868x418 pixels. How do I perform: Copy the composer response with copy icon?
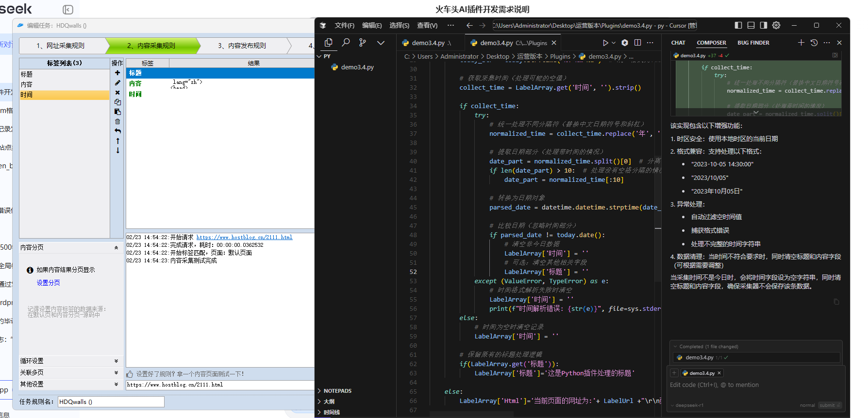pyautogui.click(x=836, y=302)
